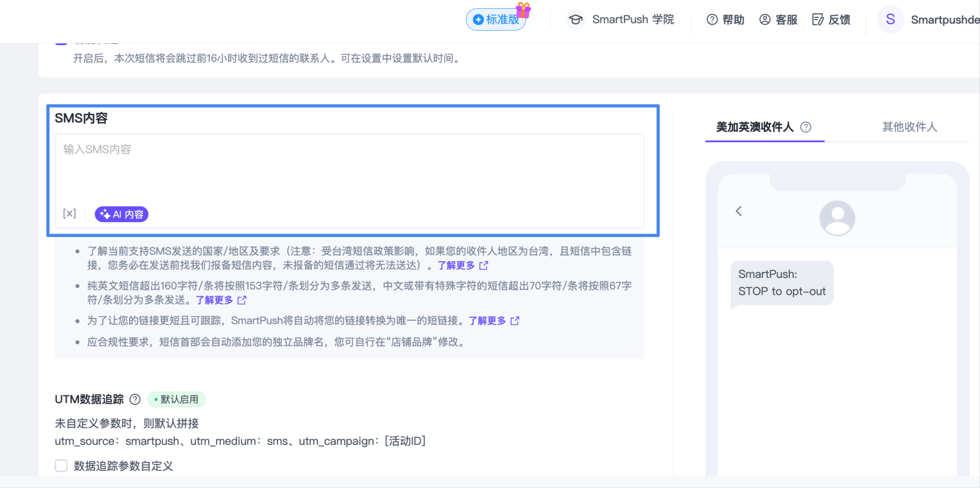Image resolution: width=980 pixels, height=488 pixels.
Task: Click the AI 内容 sparkle button
Action: pyautogui.click(x=122, y=214)
